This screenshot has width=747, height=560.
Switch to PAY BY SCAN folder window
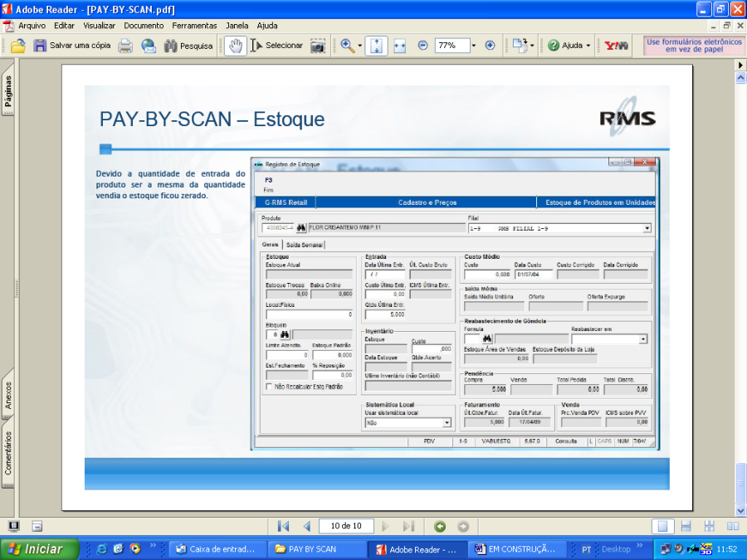pos(317,549)
